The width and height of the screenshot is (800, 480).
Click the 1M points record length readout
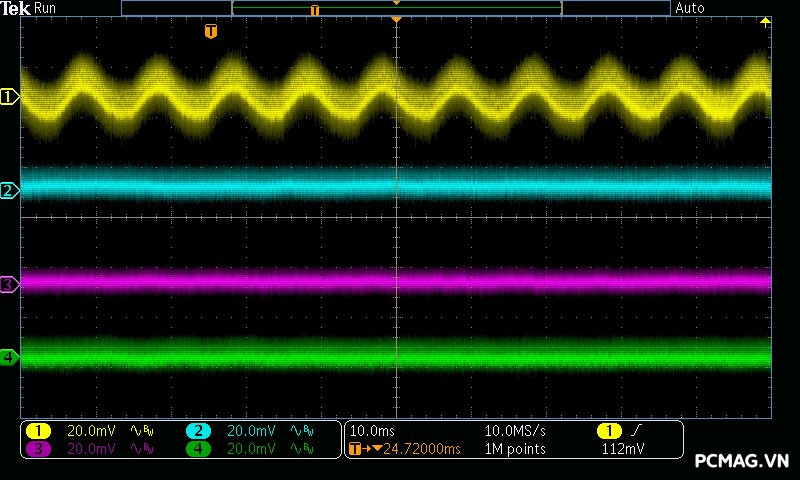point(515,449)
